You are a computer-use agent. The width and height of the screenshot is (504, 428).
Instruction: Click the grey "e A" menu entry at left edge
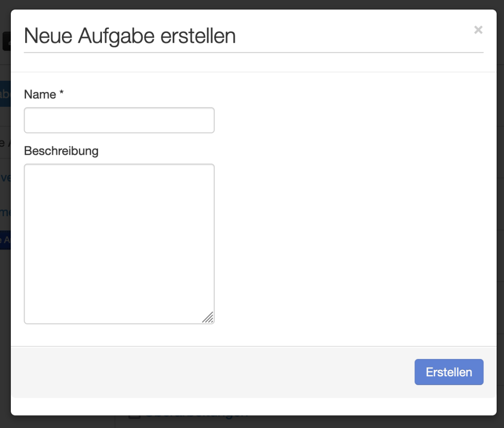5,143
